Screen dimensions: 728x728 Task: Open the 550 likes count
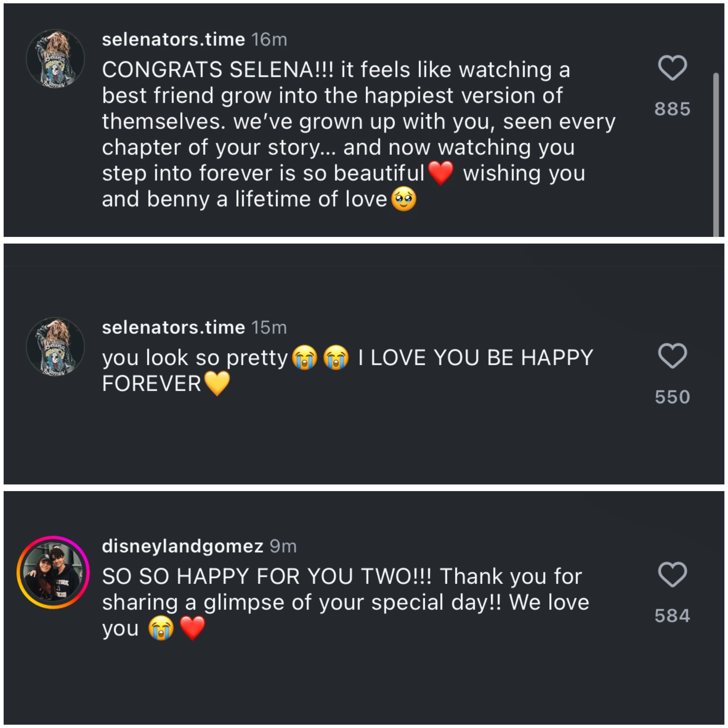(672, 397)
